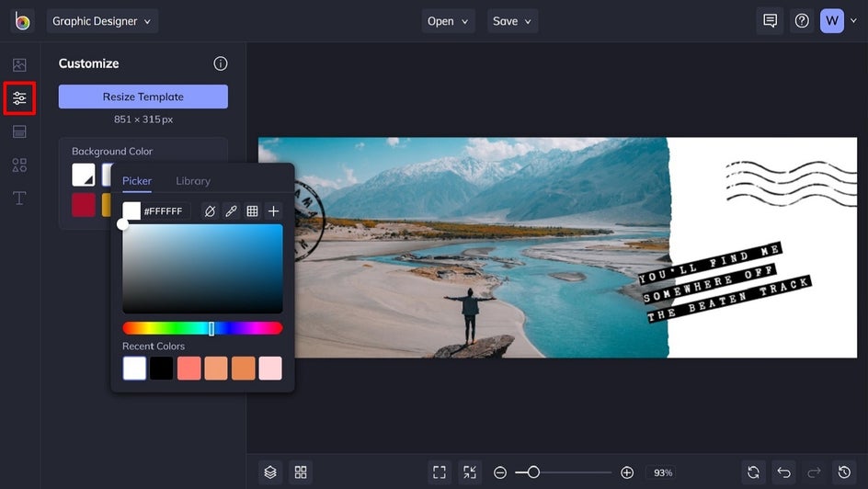
Task: Open the Save dropdown menu
Action: coord(512,21)
